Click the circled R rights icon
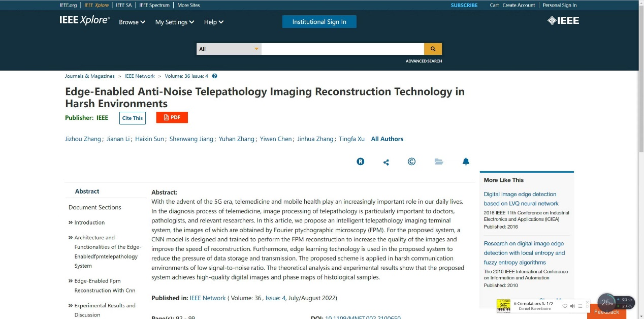 click(361, 162)
